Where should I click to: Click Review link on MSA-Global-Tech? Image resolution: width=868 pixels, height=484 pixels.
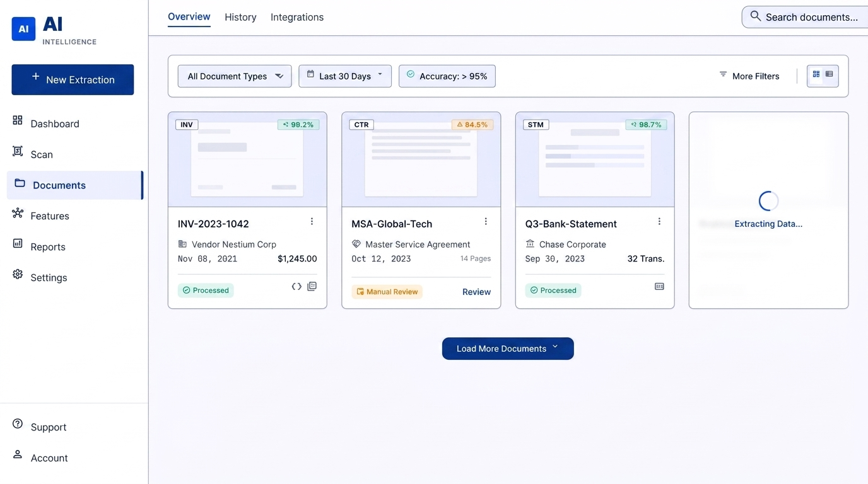[x=476, y=292]
